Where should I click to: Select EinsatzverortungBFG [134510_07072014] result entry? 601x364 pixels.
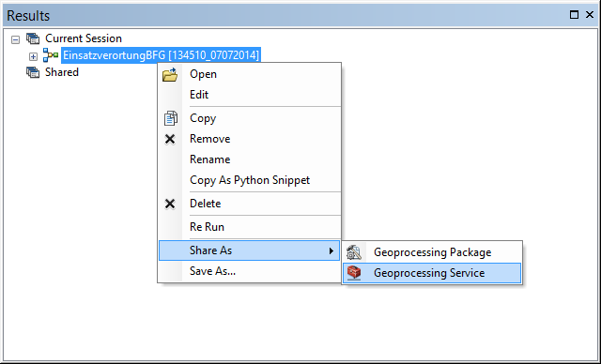[x=161, y=55]
